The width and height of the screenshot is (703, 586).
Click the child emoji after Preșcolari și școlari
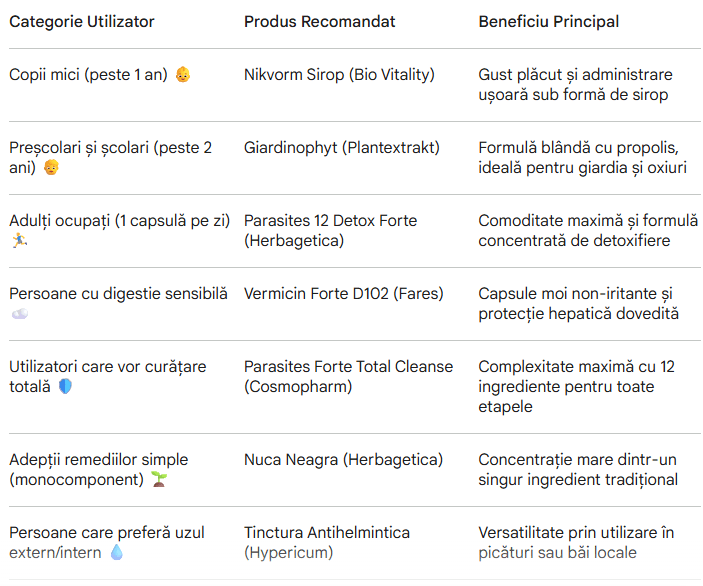tap(51, 168)
